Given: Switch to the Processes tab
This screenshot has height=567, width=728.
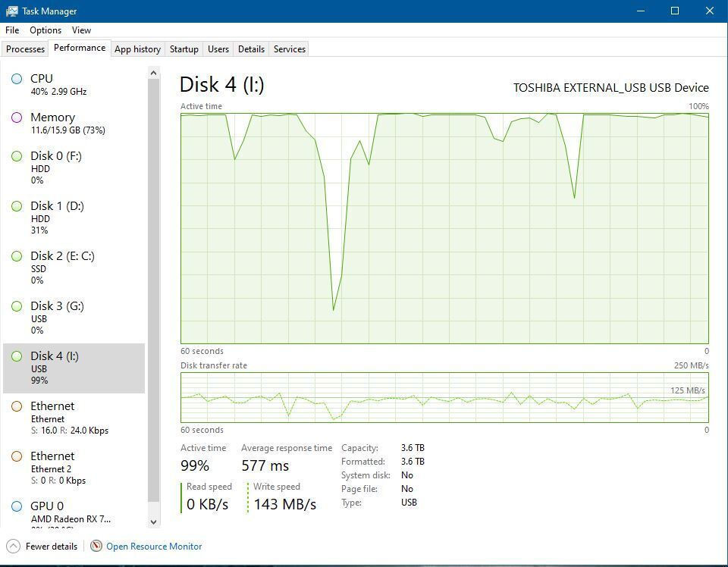Looking at the screenshot, I should tap(26, 49).
